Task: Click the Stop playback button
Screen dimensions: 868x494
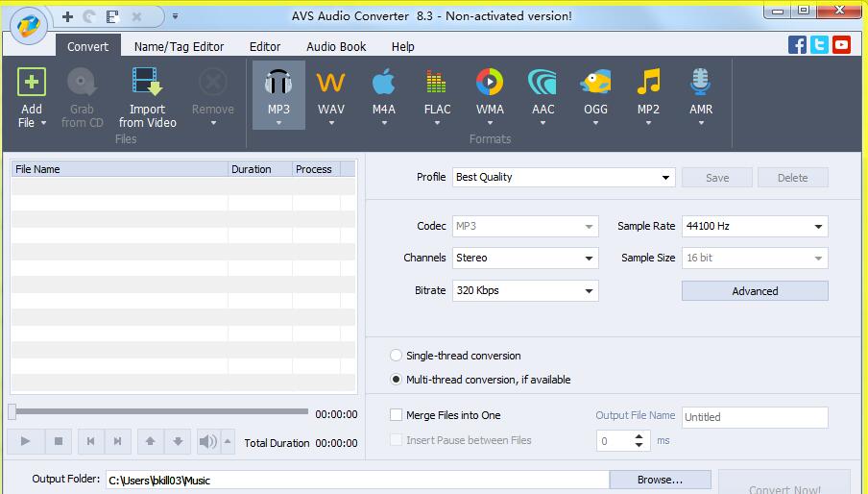Action: pos(59,441)
